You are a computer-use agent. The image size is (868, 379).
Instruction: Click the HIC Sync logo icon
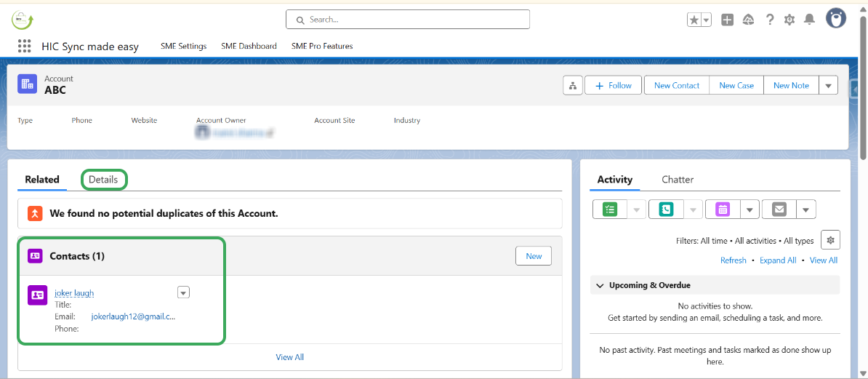pos(23,20)
